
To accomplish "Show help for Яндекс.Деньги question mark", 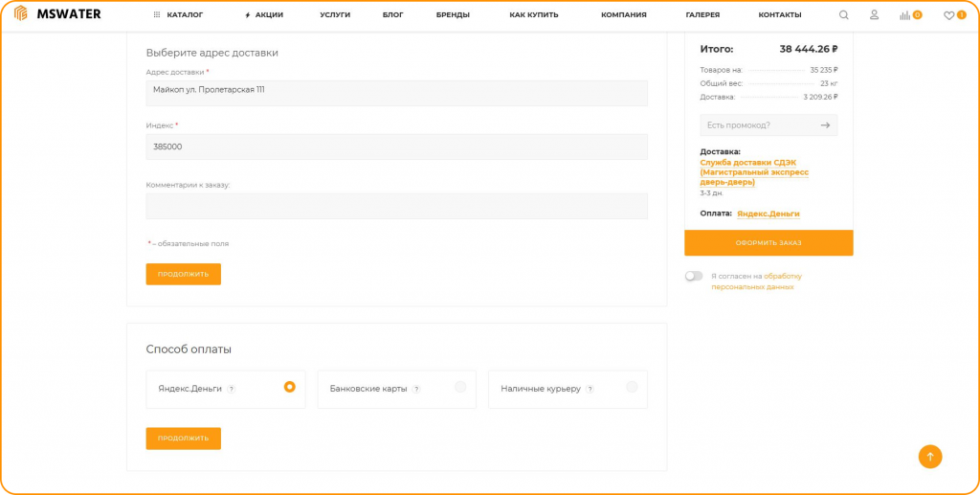I will point(232,389).
